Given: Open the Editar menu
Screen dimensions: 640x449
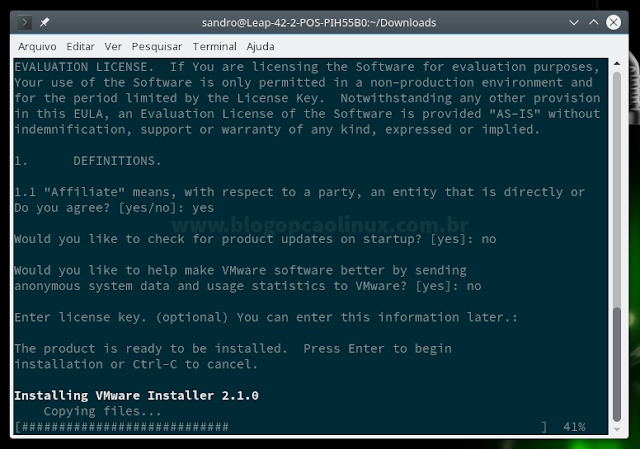Looking at the screenshot, I should [80, 47].
